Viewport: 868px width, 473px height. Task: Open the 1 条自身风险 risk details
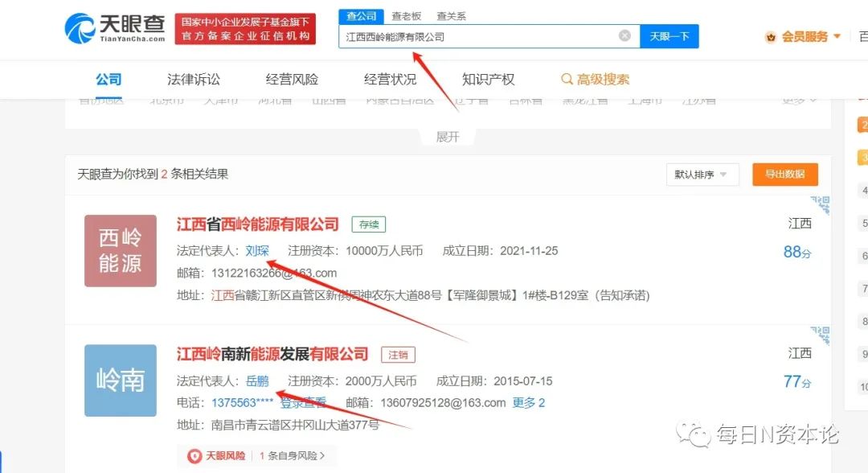[x=293, y=456]
